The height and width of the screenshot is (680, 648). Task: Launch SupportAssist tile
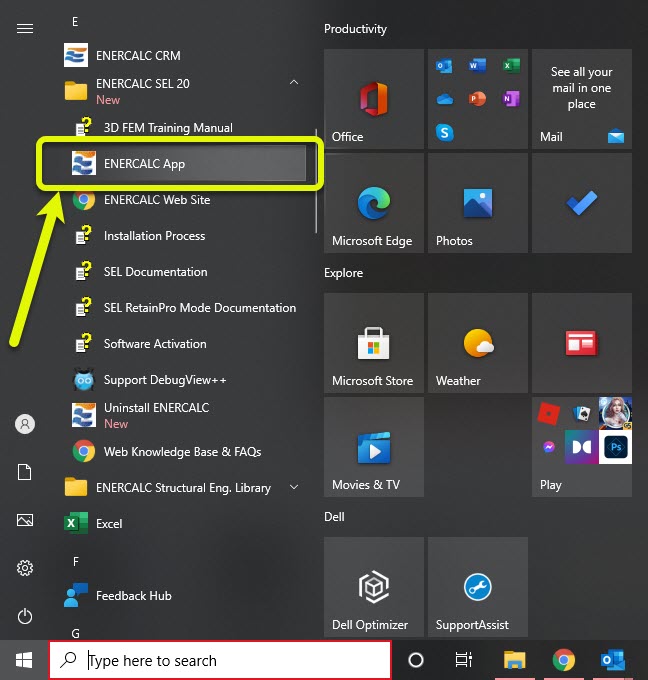coord(478,587)
